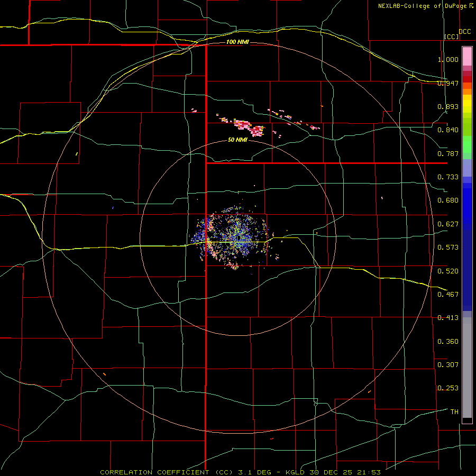The width and height of the screenshot is (476, 476).
Task: Click the 0.253 color scale label
Action: coord(448,388)
